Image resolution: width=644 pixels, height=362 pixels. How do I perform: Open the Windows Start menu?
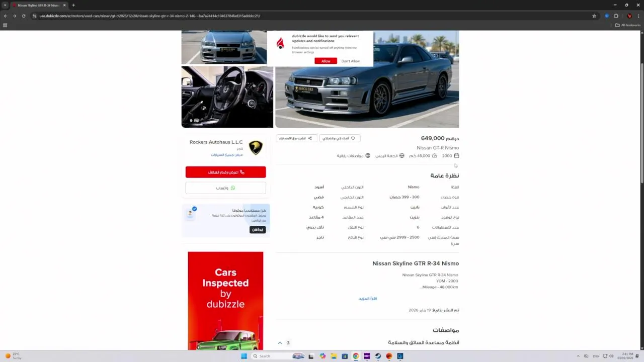(x=244, y=356)
